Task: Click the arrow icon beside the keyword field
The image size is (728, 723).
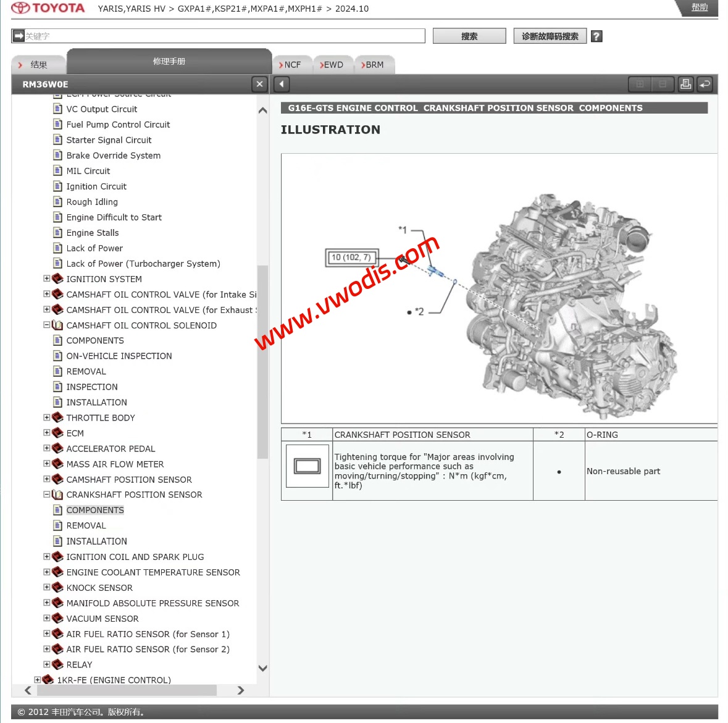Action: [19, 36]
